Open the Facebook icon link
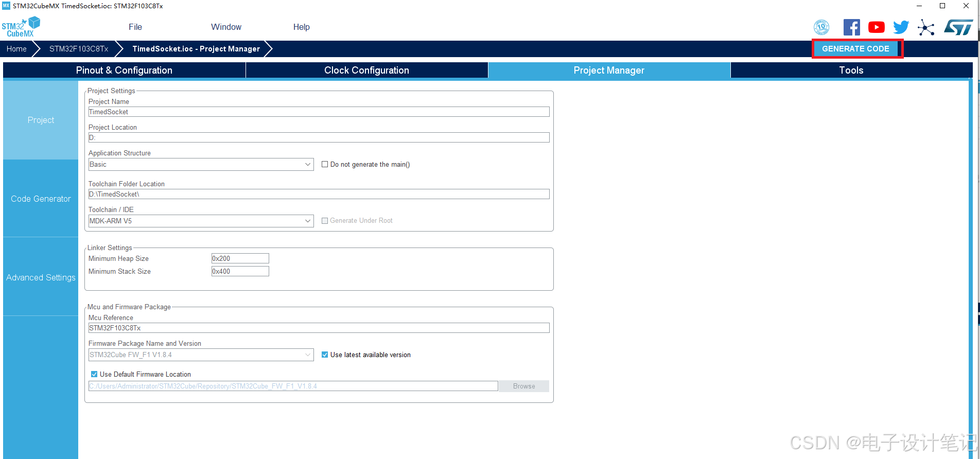980x459 pixels. pyautogui.click(x=851, y=27)
